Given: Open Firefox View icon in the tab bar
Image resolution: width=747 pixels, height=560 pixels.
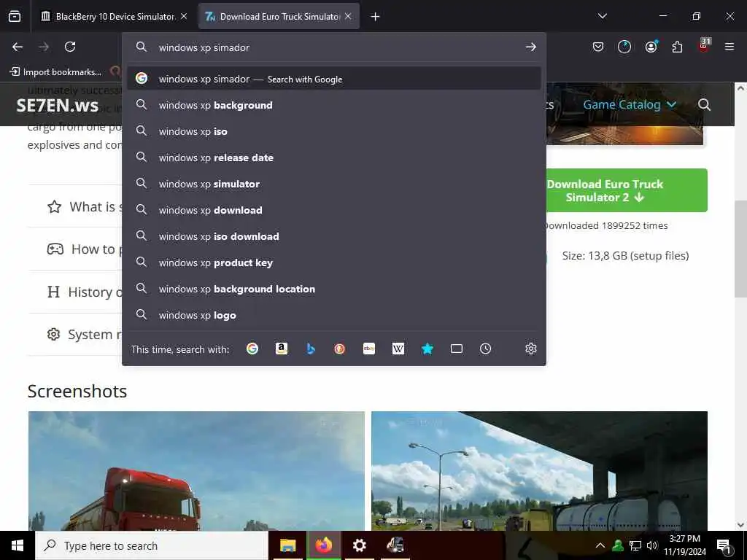Looking at the screenshot, I should [x=15, y=17].
